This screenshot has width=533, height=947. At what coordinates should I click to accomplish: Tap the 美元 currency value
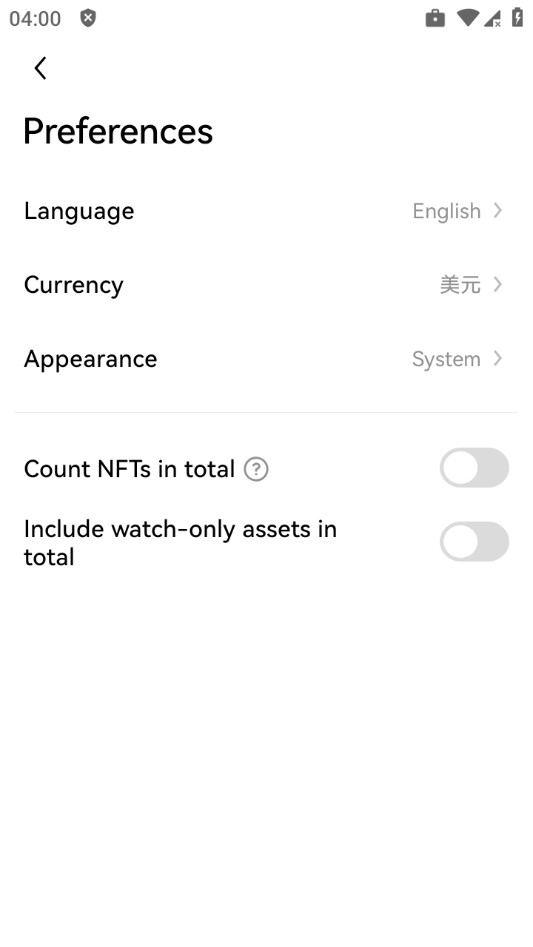pos(460,284)
